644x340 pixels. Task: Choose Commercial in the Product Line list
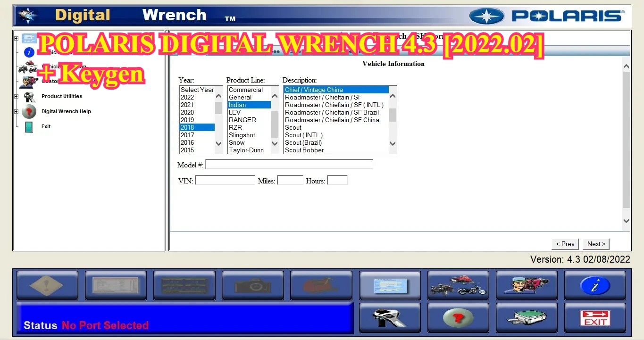[x=249, y=90]
